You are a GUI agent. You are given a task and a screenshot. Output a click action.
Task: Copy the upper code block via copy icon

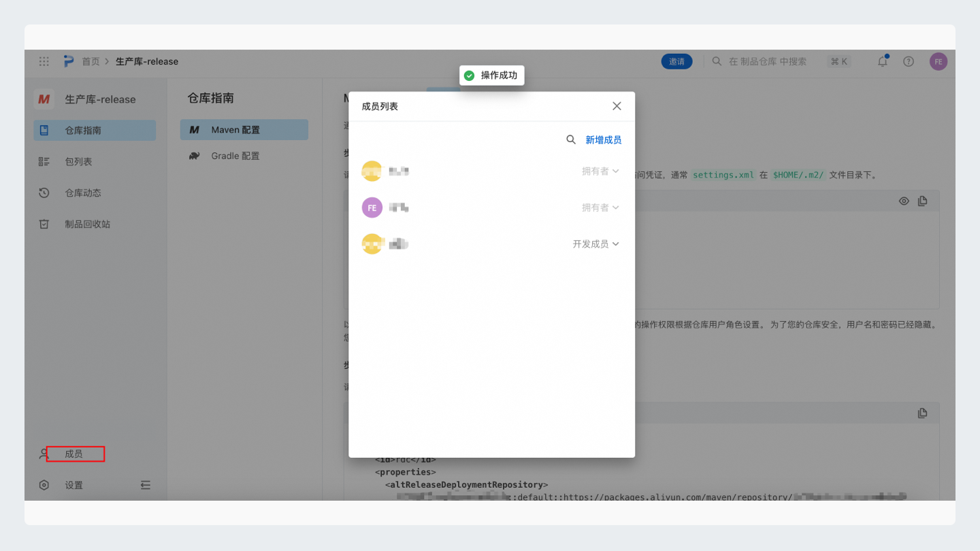(923, 201)
